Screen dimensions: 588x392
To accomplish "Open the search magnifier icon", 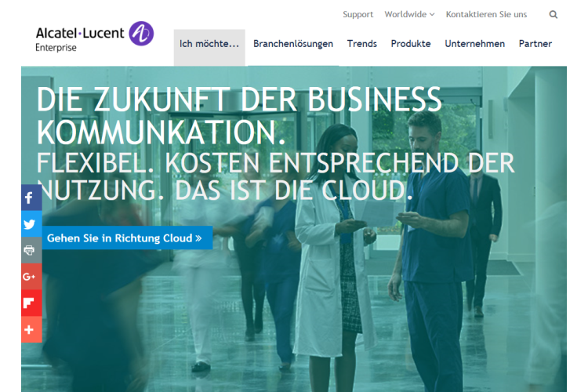I will tap(554, 14).
